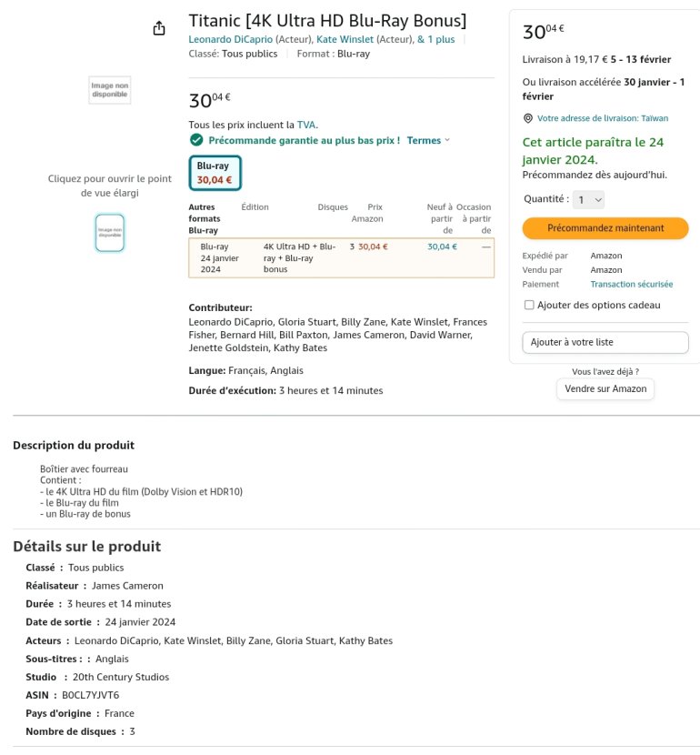Enable the gift options checkbox
Image resolution: width=700 pixels, height=755 pixels.
click(x=529, y=306)
